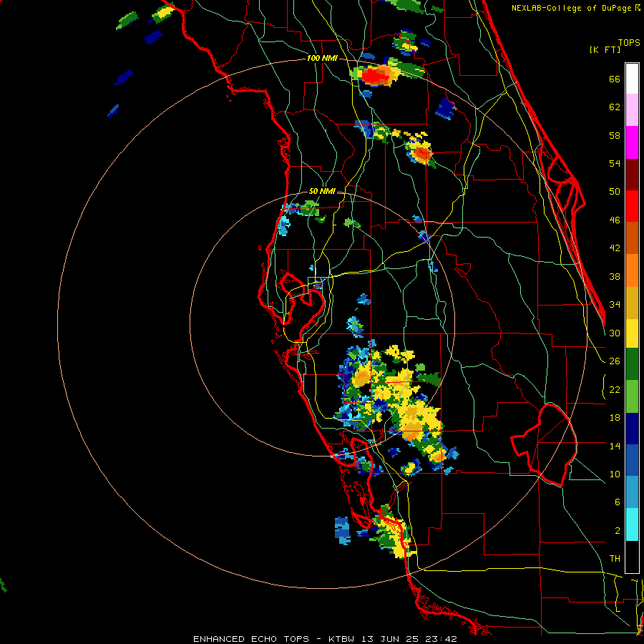Click the legend value 62
The height and width of the screenshot is (644, 644).
(615, 107)
